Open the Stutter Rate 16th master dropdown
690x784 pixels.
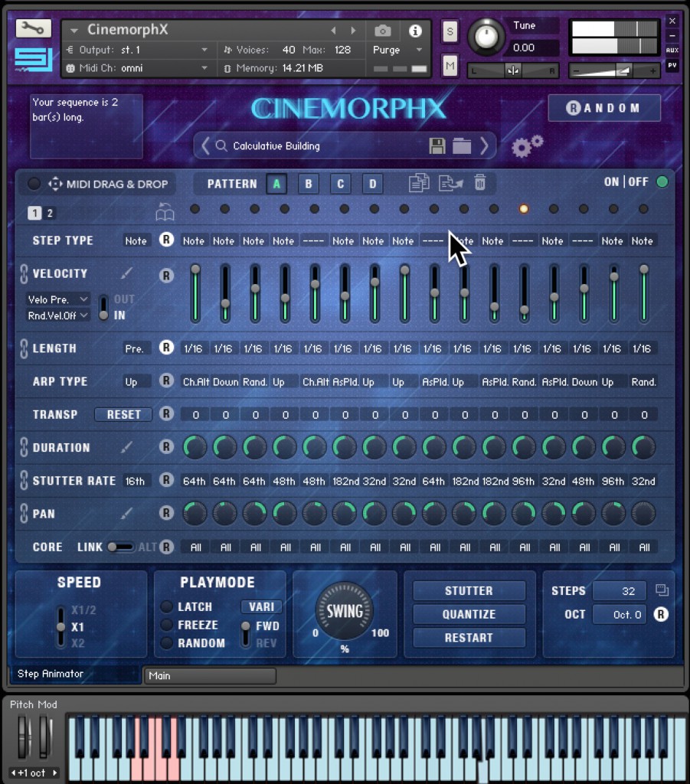[136, 481]
